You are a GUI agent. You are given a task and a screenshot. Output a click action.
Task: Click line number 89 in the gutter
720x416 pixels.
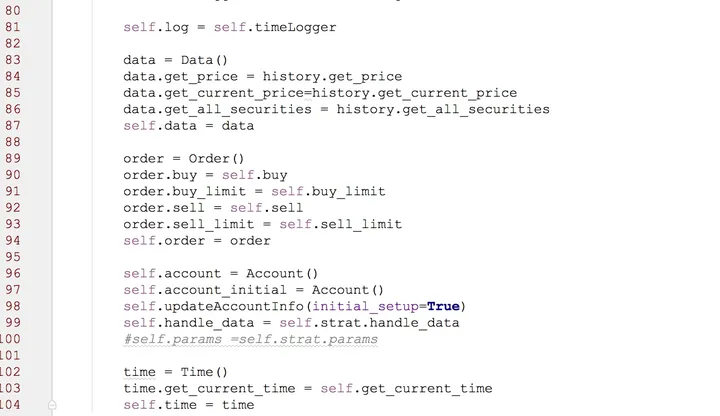pos(12,158)
